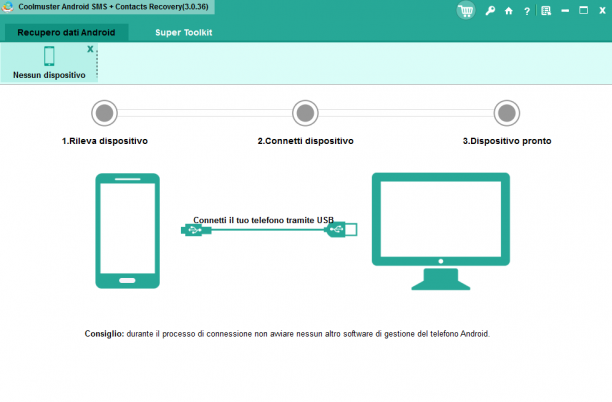612x402 pixels.
Task: Click the window title 'Coolmuster Android SMS + Contacts Recovery'
Action: [113, 7]
